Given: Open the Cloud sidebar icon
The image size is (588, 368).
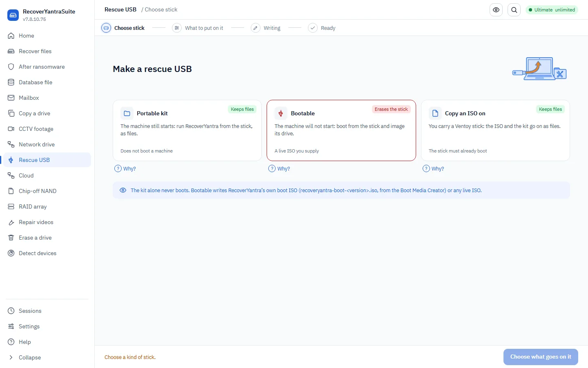Looking at the screenshot, I should click(11, 175).
